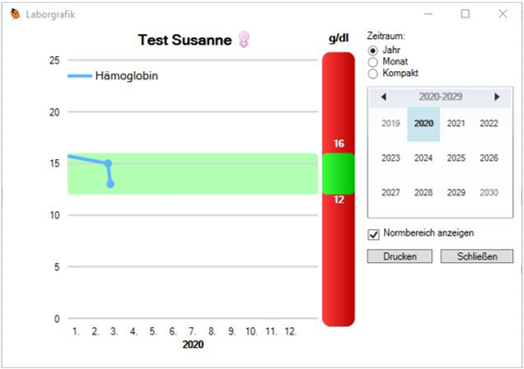Click the Drucken button

tap(400, 256)
